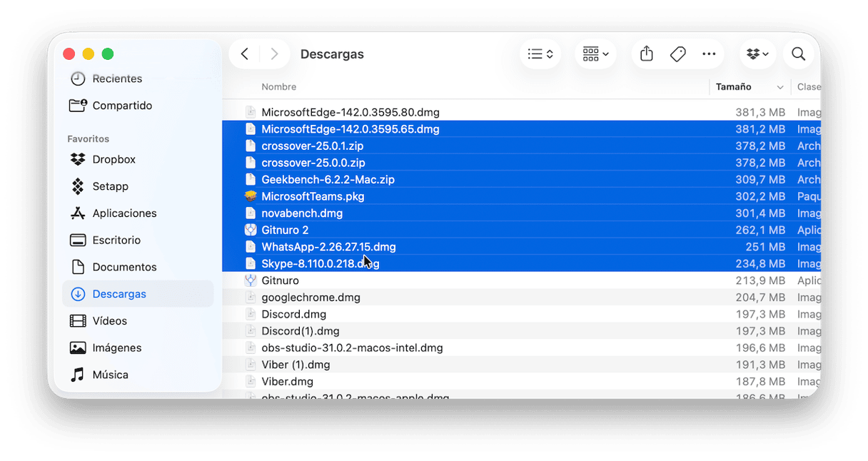Image resolution: width=868 pixels, height=461 pixels.
Task: Toggle sort direction arrow next to Tamaño
Action: tap(780, 87)
